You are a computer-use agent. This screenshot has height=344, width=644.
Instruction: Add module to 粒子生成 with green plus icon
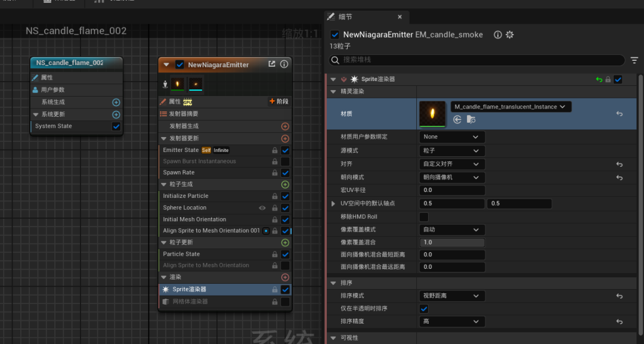[x=285, y=185]
